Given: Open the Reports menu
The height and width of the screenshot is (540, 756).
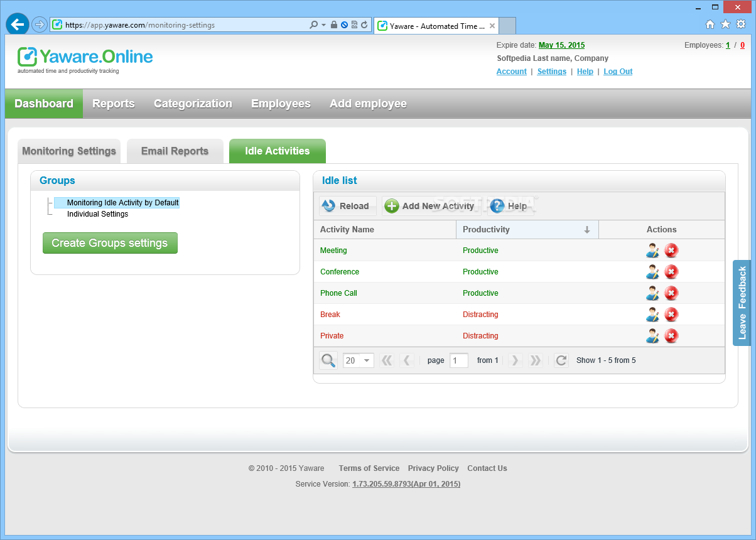Looking at the screenshot, I should [x=114, y=104].
